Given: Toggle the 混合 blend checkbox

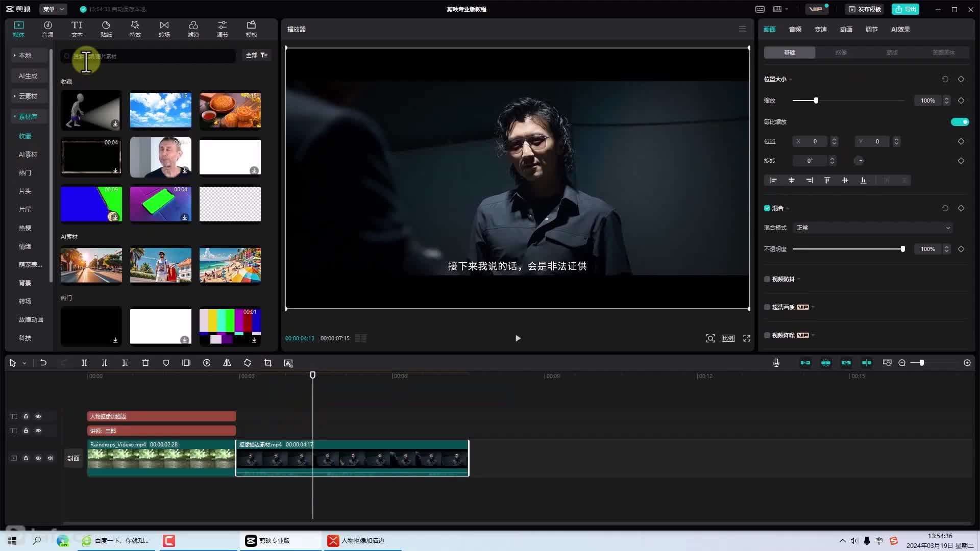Looking at the screenshot, I should pos(767,208).
